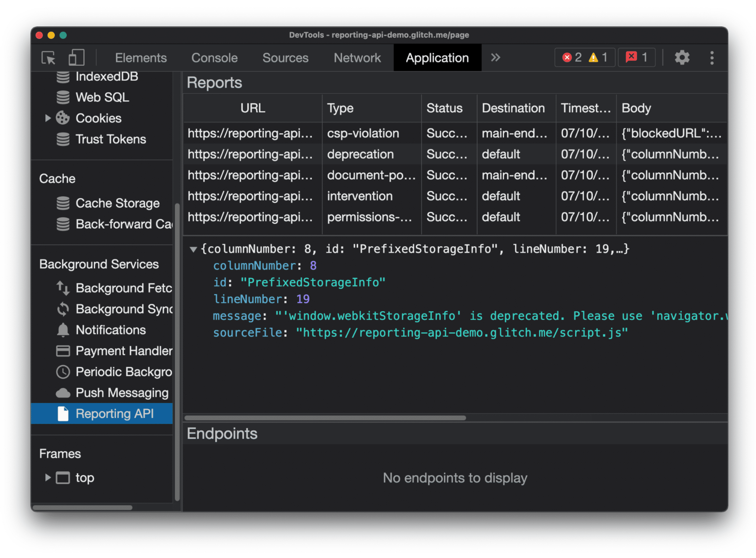Click the Application tab in DevTools

(x=436, y=58)
